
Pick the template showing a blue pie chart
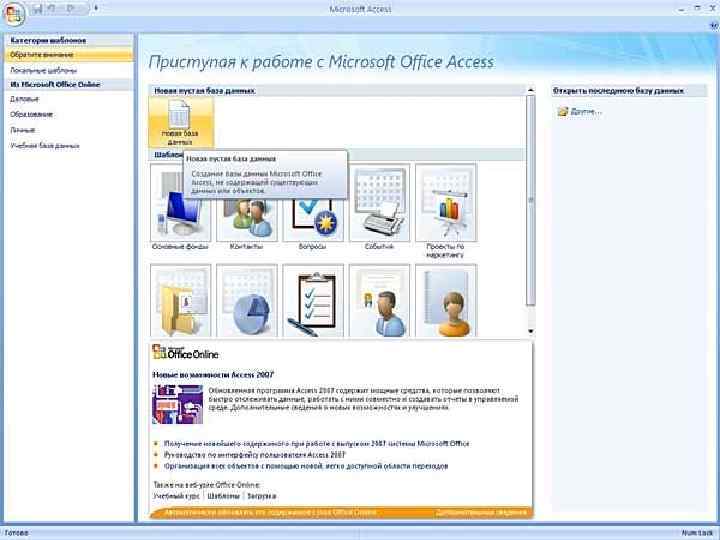(247, 301)
